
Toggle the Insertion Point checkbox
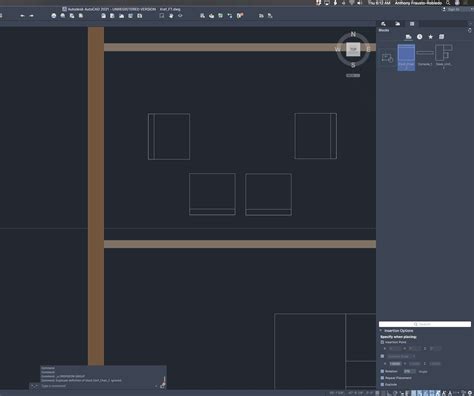point(382,342)
